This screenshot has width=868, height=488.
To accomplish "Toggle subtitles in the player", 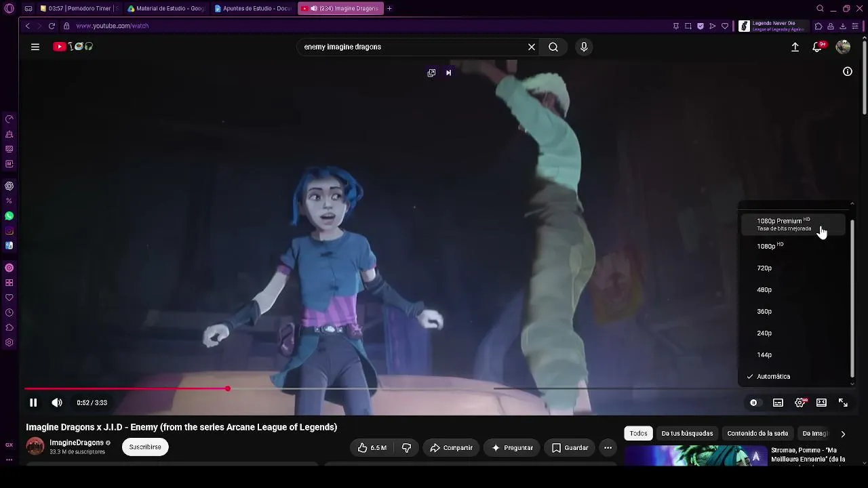I will [x=778, y=403].
